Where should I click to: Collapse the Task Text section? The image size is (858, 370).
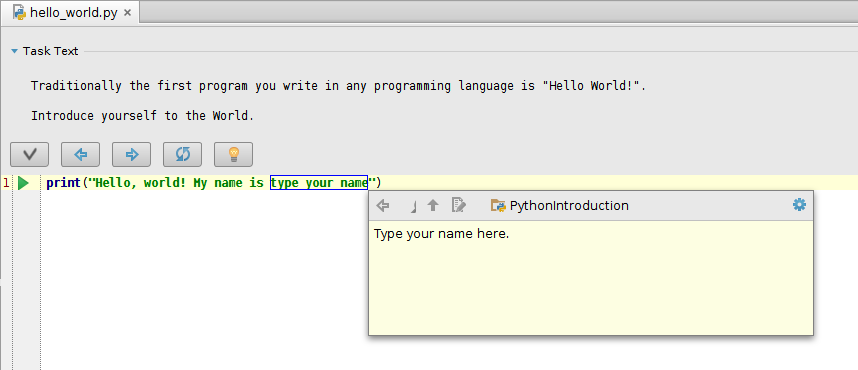click(x=15, y=51)
